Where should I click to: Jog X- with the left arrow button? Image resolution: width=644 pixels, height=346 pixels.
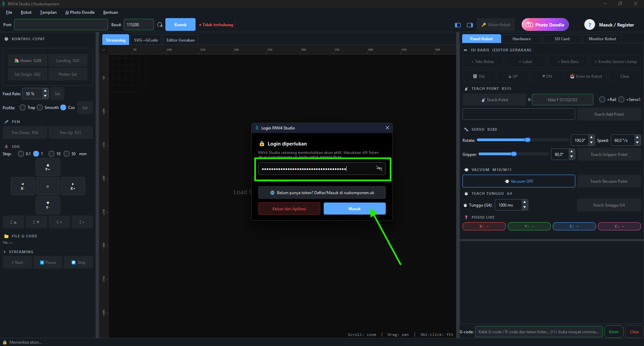coord(22,186)
